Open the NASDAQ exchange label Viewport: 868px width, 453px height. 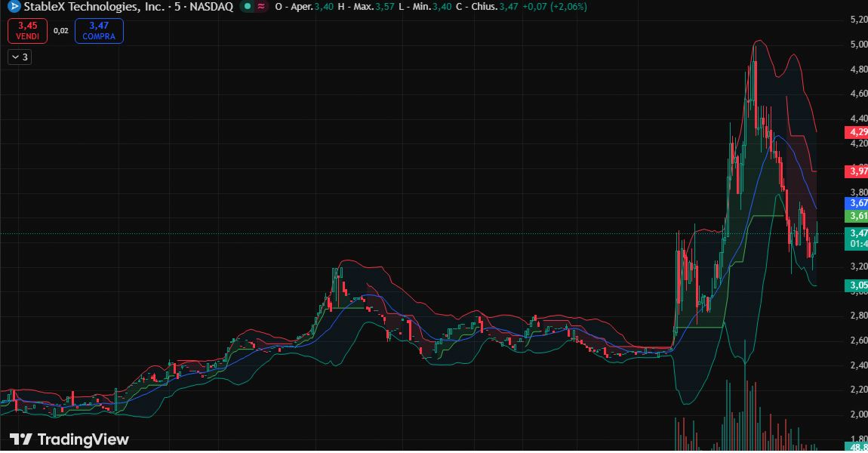tap(211, 8)
